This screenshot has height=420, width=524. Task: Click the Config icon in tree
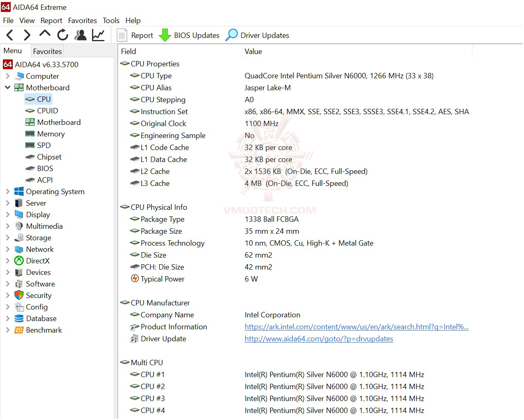coord(19,307)
